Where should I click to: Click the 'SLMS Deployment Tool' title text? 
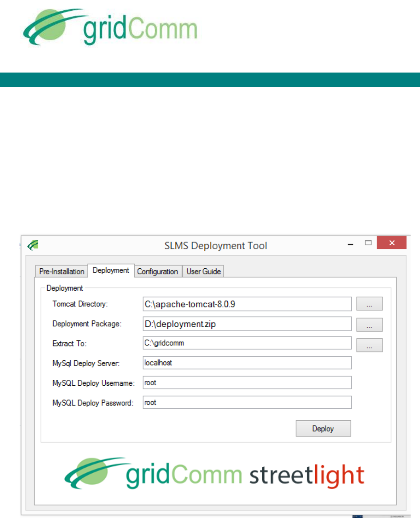pos(216,246)
